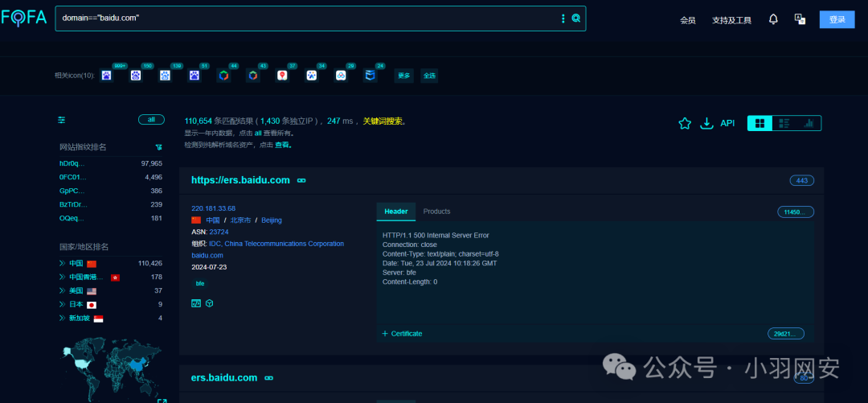Click IP address 220.181.33.68

(213, 208)
